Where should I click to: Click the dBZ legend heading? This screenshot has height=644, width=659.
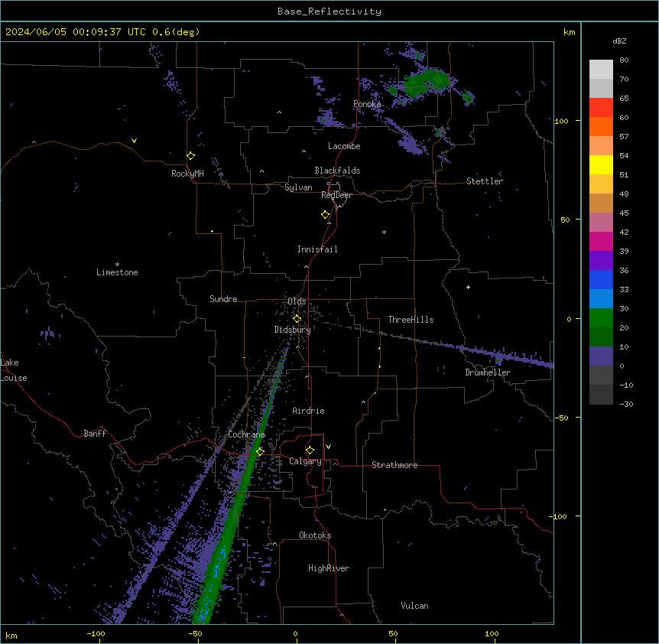coord(619,41)
